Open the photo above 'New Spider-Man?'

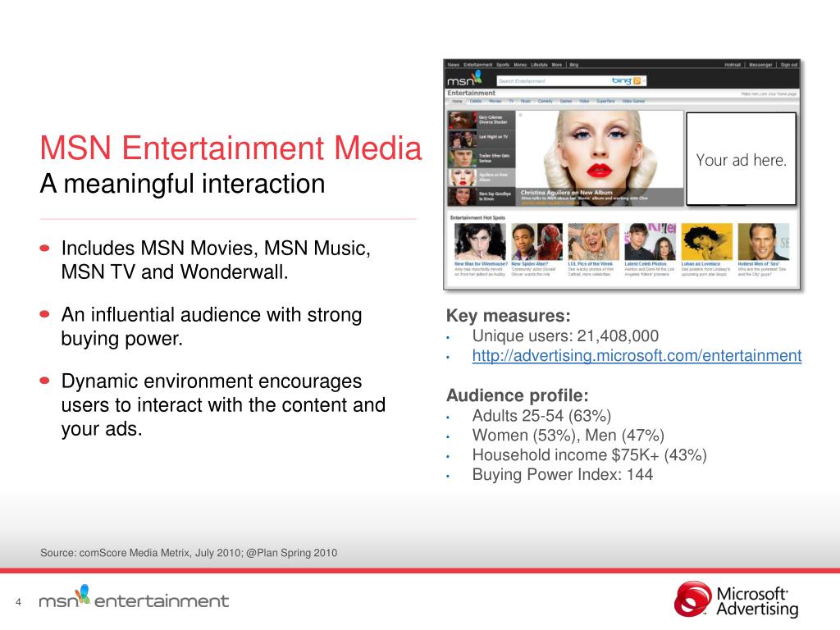536,242
